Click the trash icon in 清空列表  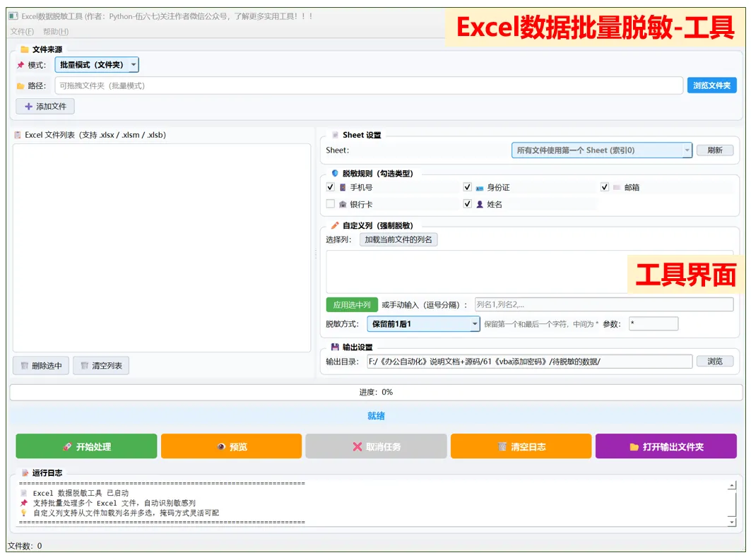point(85,366)
